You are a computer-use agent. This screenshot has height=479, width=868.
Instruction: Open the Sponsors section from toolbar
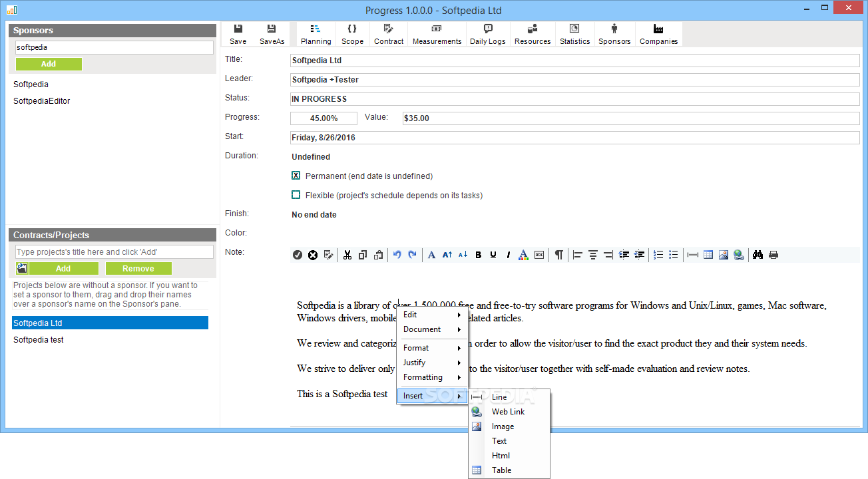614,34
